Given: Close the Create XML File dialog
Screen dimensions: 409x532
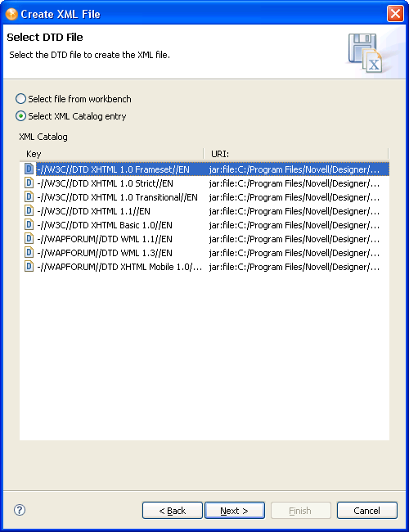Looking at the screenshot, I should [395, 14].
